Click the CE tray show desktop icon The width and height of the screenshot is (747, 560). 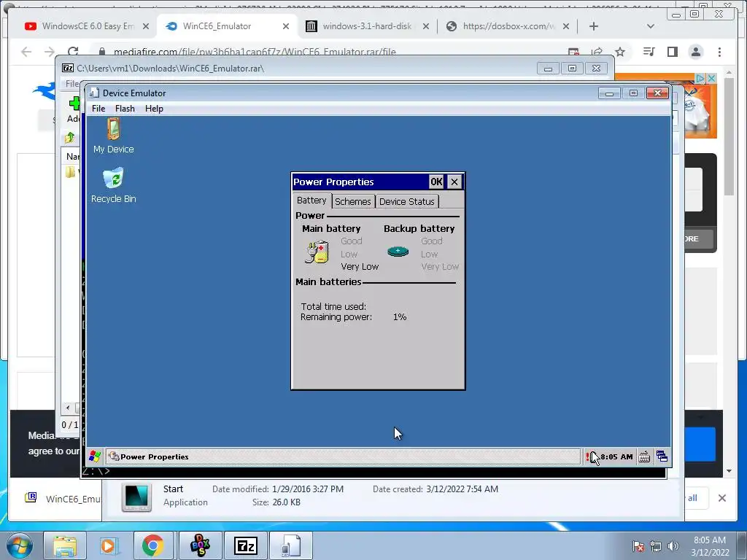click(x=662, y=456)
